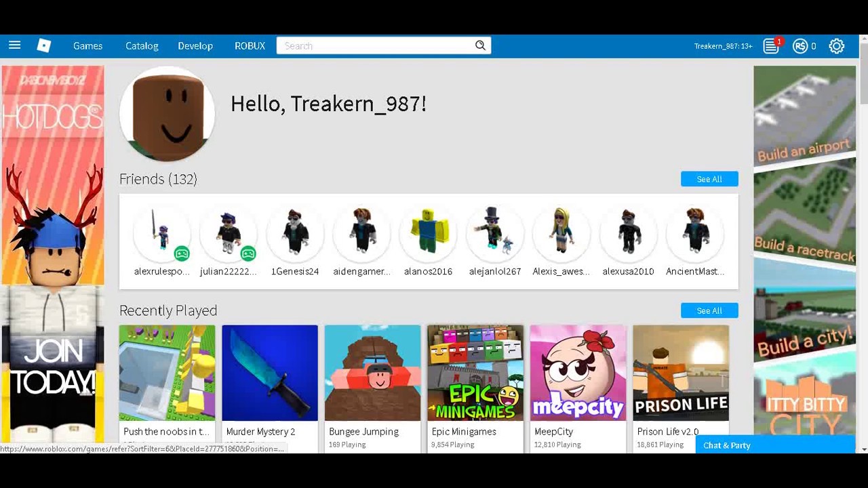
Task: Open the Chat & Party bar
Action: coord(775,445)
